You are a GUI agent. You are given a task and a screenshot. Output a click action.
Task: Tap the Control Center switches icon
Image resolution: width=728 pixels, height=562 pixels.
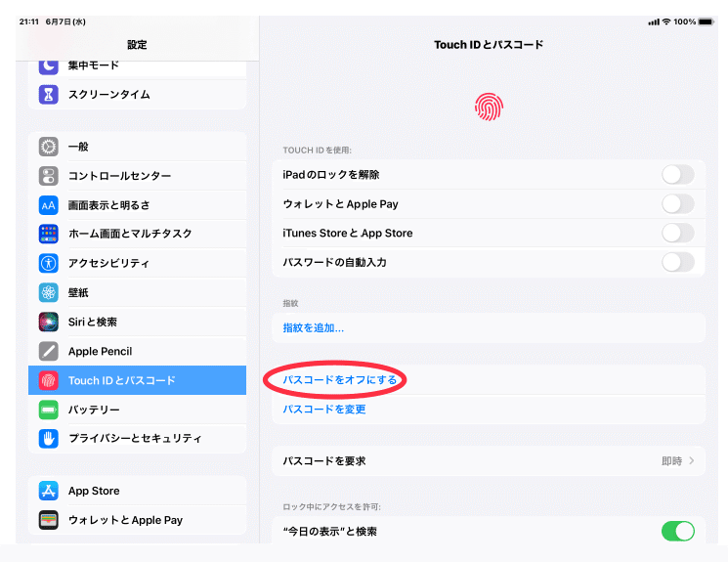[x=48, y=176]
